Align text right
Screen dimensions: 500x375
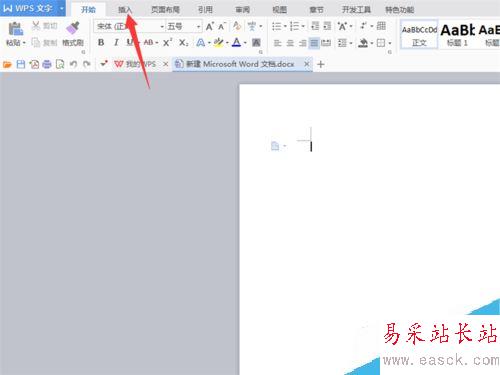click(x=302, y=43)
